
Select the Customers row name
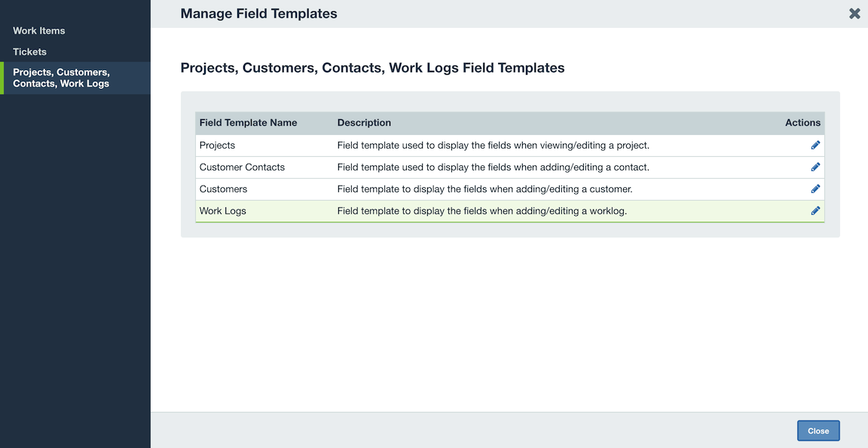click(x=223, y=189)
